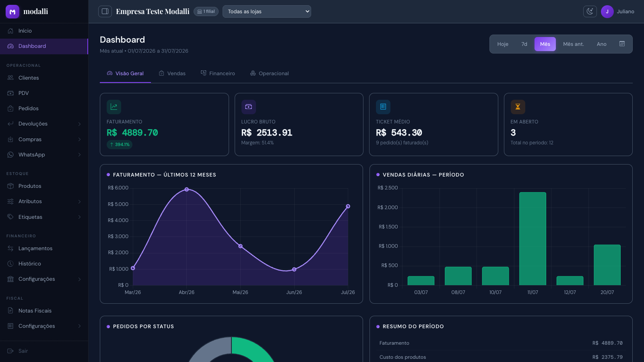
Task: Click the Notas Fiscais document icon
Action: [10, 311]
